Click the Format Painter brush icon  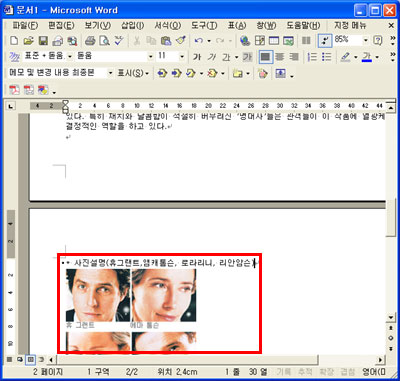(181, 41)
